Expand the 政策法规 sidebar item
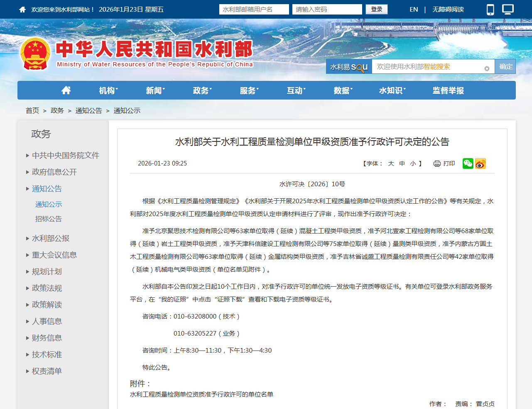This screenshot has height=409, width=532. [x=47, y=288]
